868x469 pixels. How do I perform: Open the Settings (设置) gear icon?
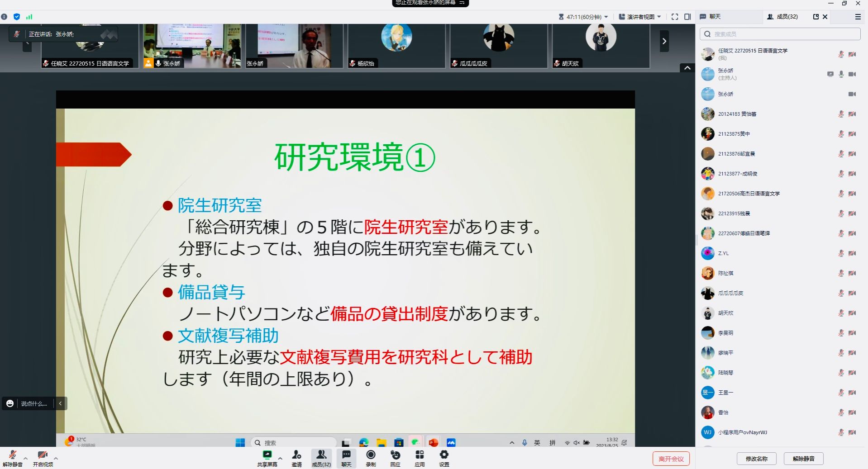[444, 455]
